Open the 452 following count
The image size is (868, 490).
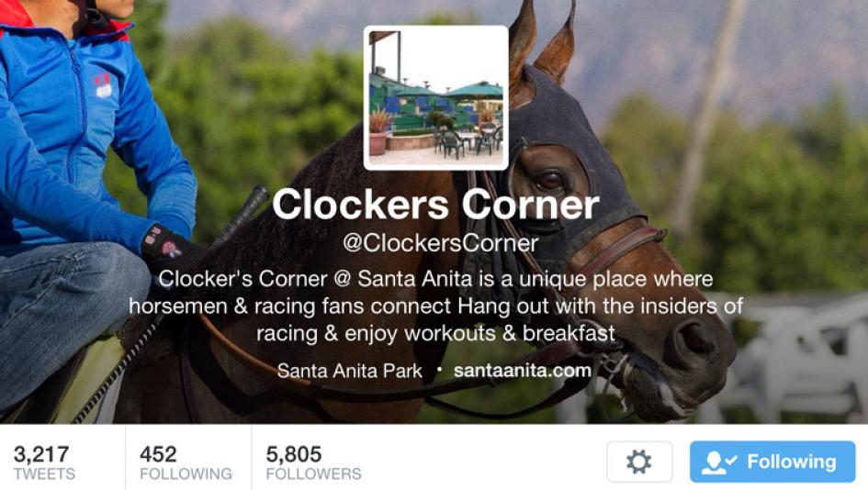pos(158,454)
